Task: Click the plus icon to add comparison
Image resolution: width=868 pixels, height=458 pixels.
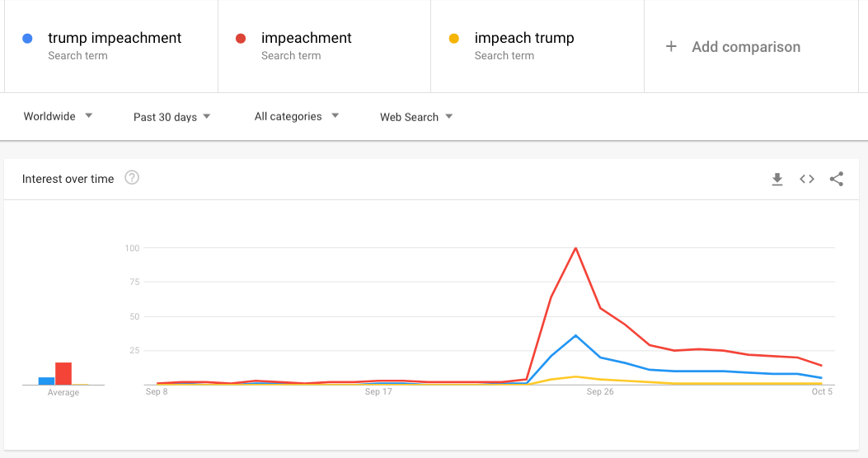Action: point(671,47)
